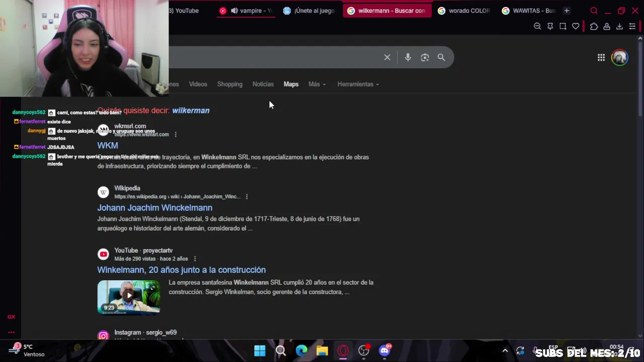Open the sidebar three-dots menu
Screen dimensions: 644x362
click(x=11, y=332)
